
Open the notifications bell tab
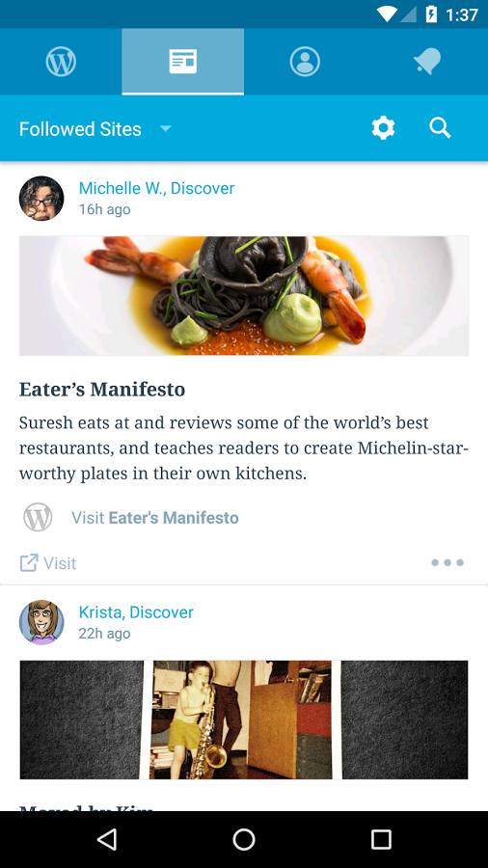click(x=427, y=62)
